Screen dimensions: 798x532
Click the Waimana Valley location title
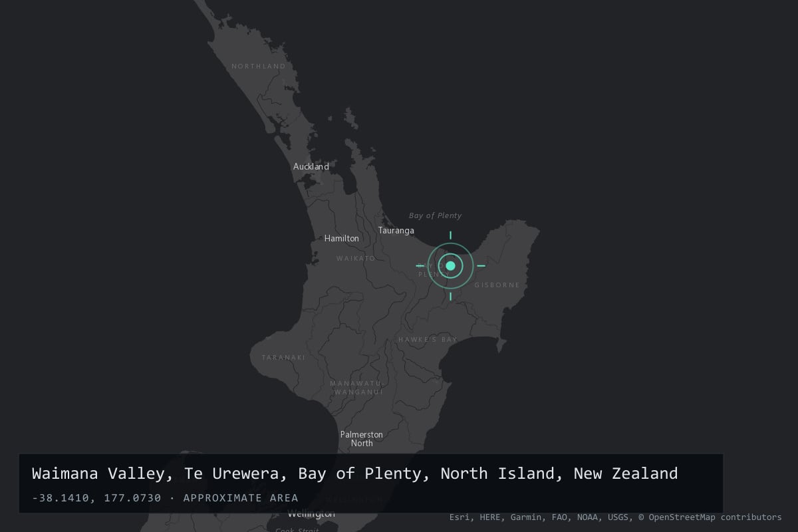coord(354,473)
